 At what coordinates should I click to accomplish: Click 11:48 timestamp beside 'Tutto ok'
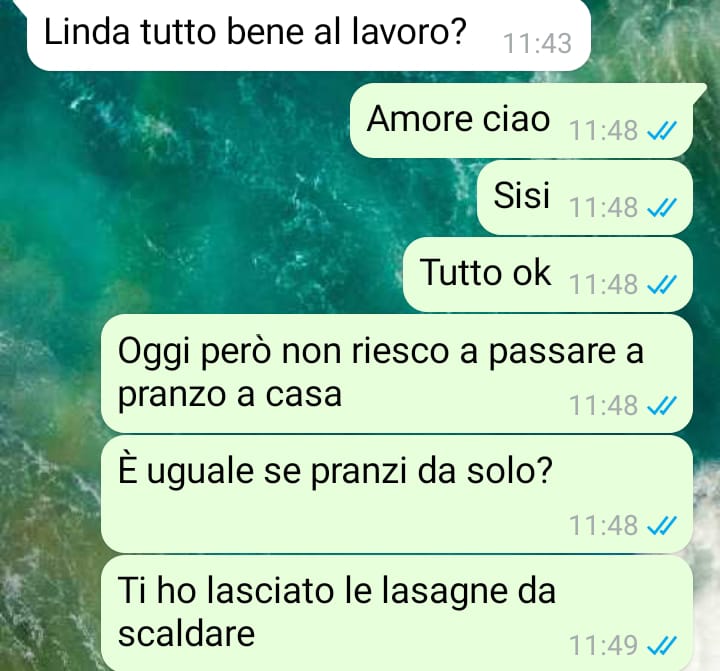point(603,284)
